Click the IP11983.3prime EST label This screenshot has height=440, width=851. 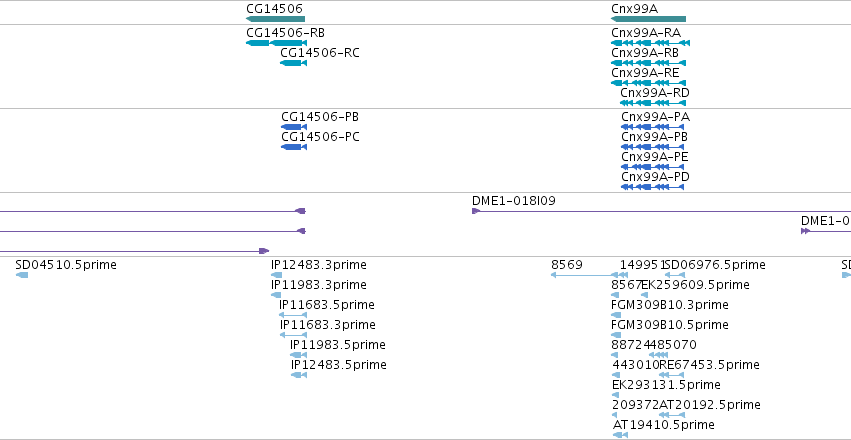pyautogui.click(x=319, y=285)
